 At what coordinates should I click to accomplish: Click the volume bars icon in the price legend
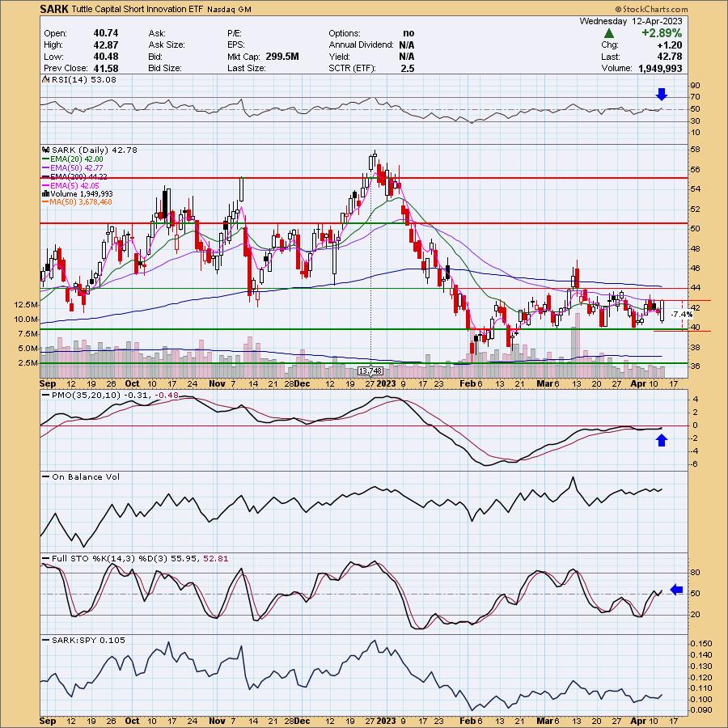point(45,193)
